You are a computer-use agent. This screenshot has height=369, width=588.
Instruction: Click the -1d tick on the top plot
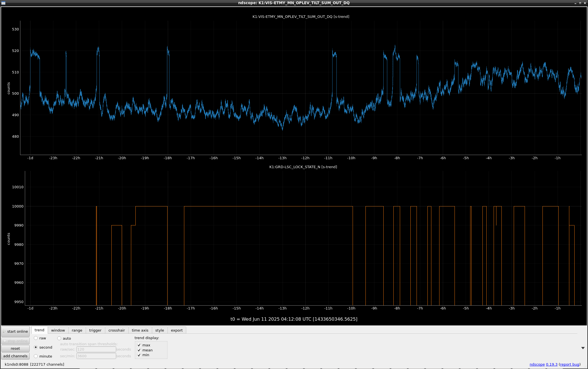pyautogui.click(x=30, y=158)
